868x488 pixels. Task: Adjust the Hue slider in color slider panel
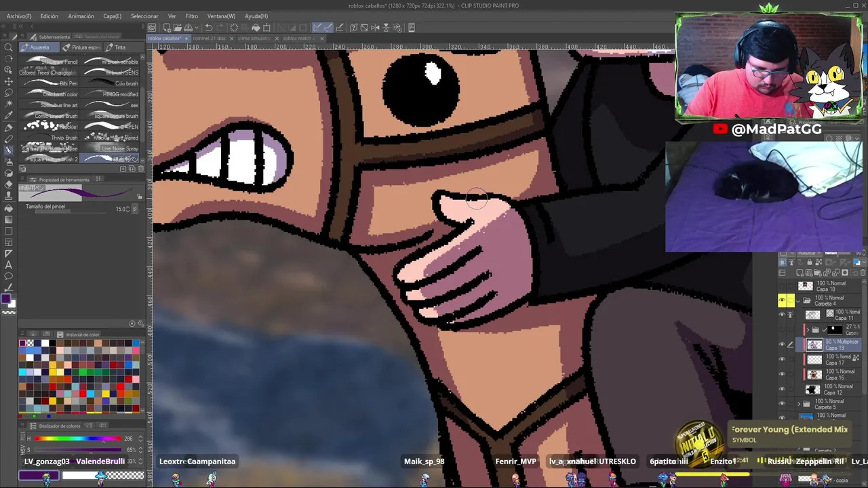click(x=77, y=439)
